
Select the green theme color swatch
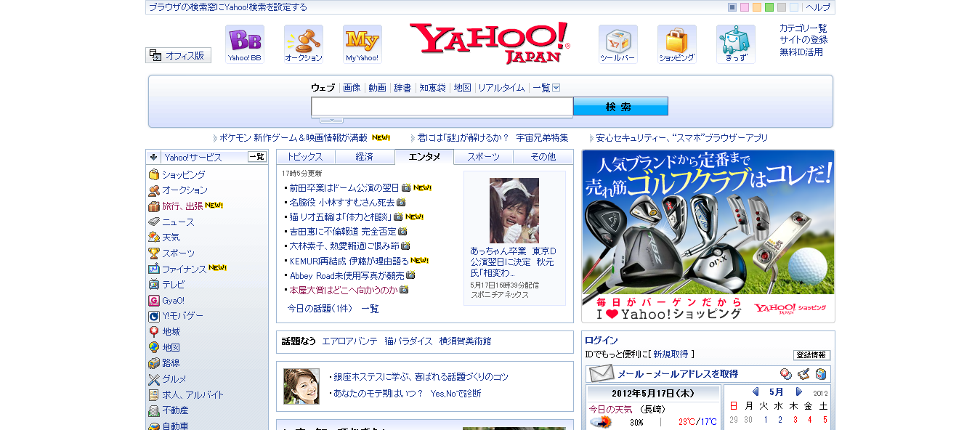(769, 7)
